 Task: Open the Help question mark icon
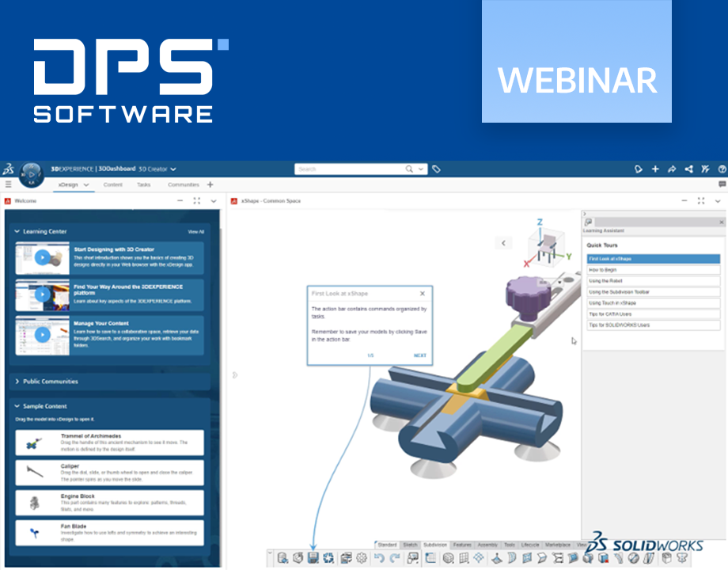click(722, 169)
